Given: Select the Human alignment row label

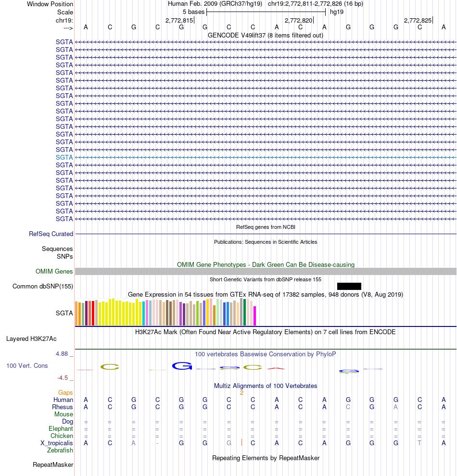Looking at the screenshot, I should pyautogui.click(x=63, y=400).
